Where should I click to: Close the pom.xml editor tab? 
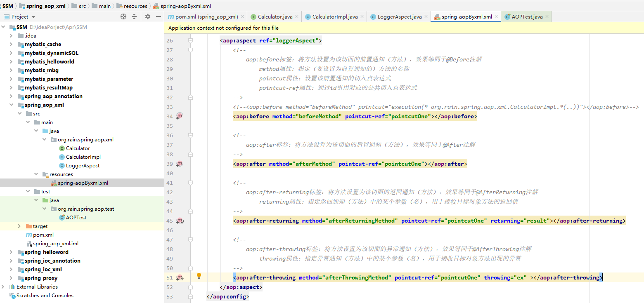click(242, 16)
